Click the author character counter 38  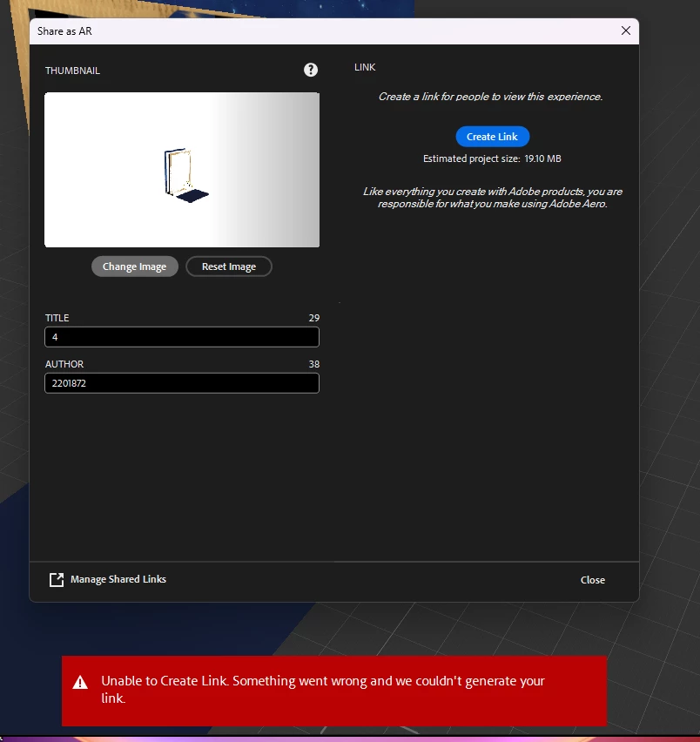pyautogui.click(x=314, y=364)
